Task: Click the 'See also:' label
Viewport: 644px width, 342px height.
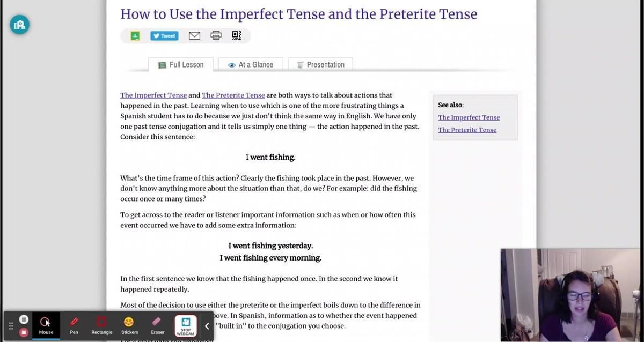Action: point(451,105)
